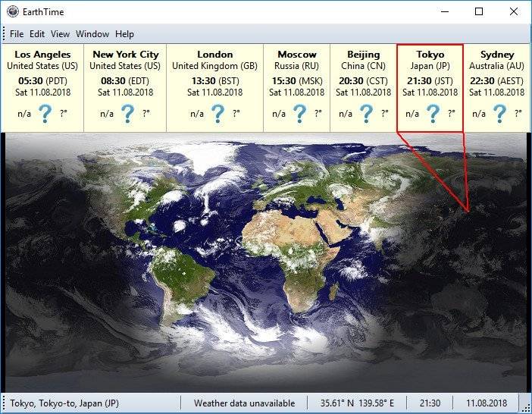
Task: Maximize the EarthTime window
Action: click(479, 11)
